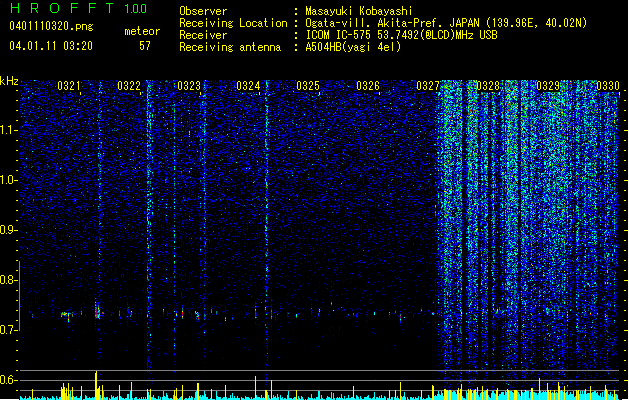This screenshot has height=400, width=629.
Task: Click the 0329 time marker
Action: click(x=548, y=86)
